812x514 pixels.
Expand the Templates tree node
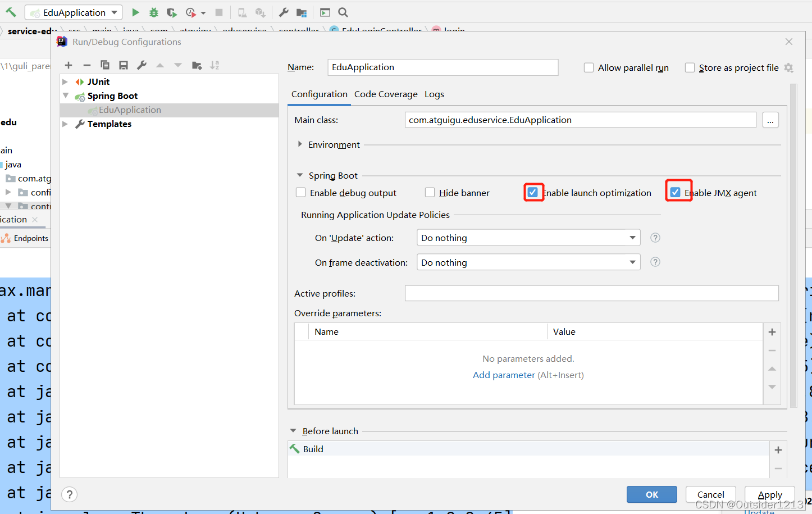click(x=65, y=124)
